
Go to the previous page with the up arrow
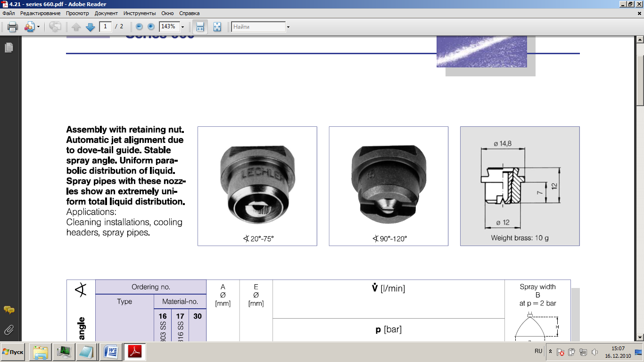click(76, 27)
